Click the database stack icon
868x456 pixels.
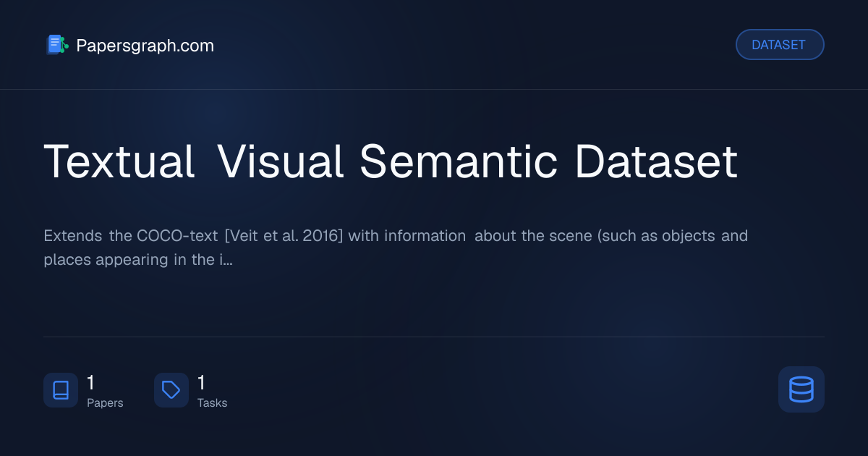click(x=801, y=389)
